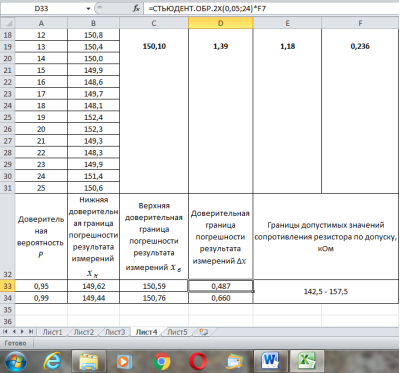Click the Select All corner button
The height and width of the screenshot is (373, 400).
[x=8, y=23]
